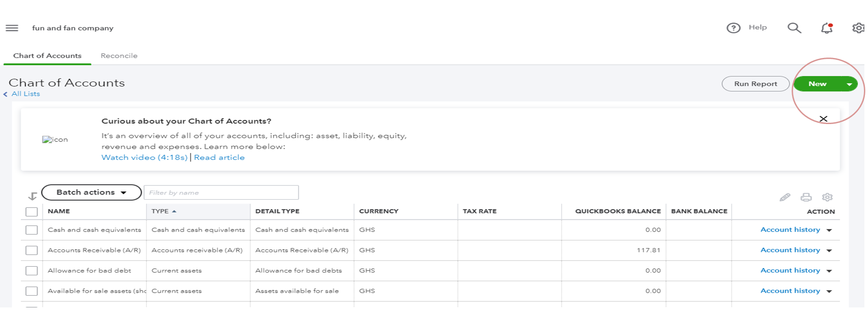Click the back chevron beside All Lists

[5, 94]
